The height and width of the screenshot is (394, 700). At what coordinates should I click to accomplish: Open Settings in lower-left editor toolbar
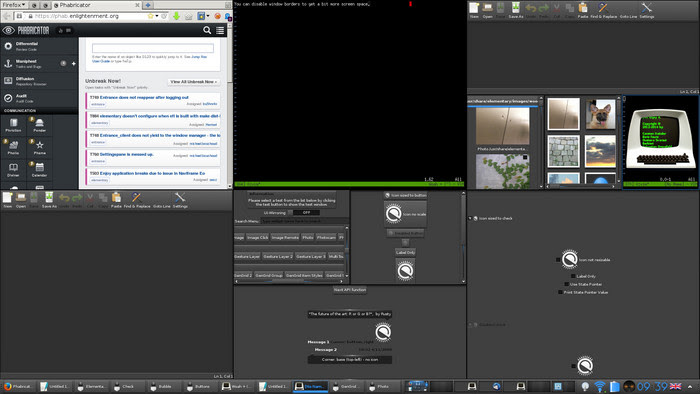180,200
